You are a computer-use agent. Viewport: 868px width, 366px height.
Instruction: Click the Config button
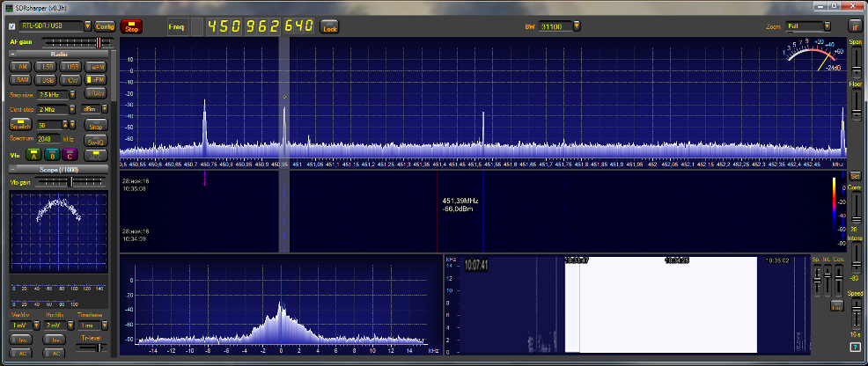coord(105,27)
